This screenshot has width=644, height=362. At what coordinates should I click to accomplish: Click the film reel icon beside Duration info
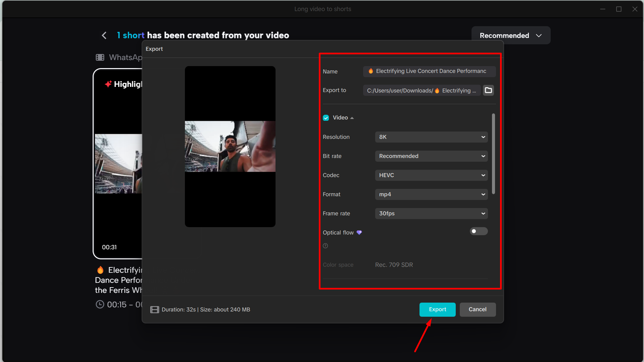pos(155,309)
